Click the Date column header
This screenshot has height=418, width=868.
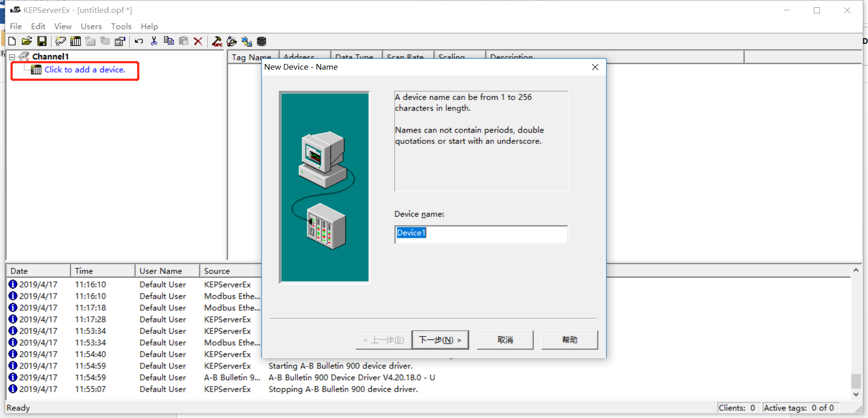38,271
